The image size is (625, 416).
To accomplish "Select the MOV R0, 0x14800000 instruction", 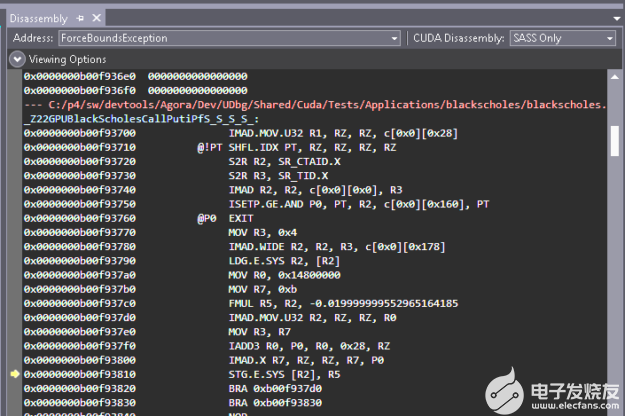I will [x=285, y=275].
